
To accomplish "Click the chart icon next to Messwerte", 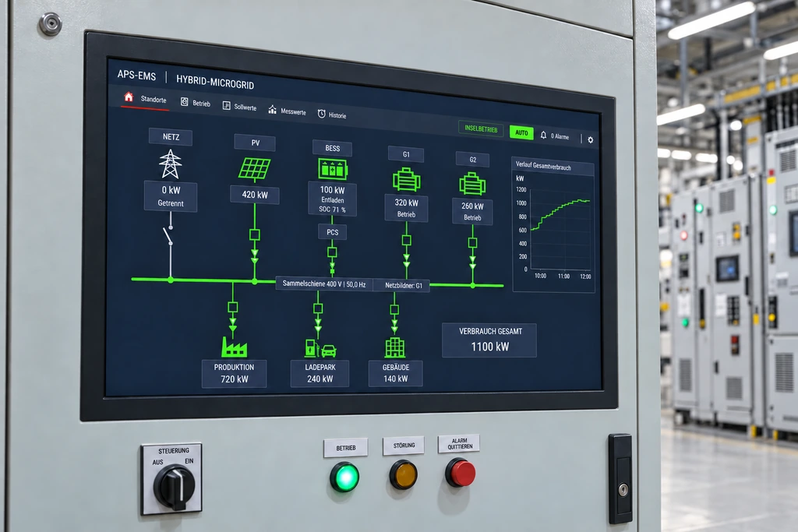I will 272,109.
